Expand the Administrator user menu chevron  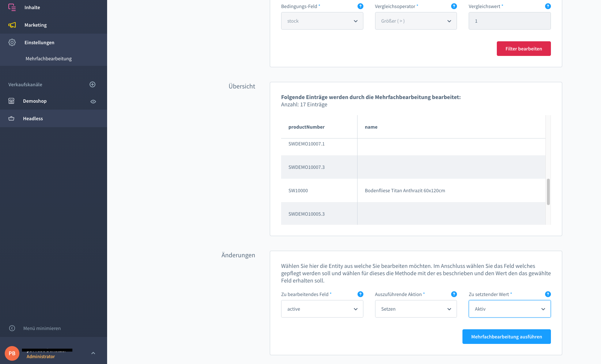pos(93,353)
